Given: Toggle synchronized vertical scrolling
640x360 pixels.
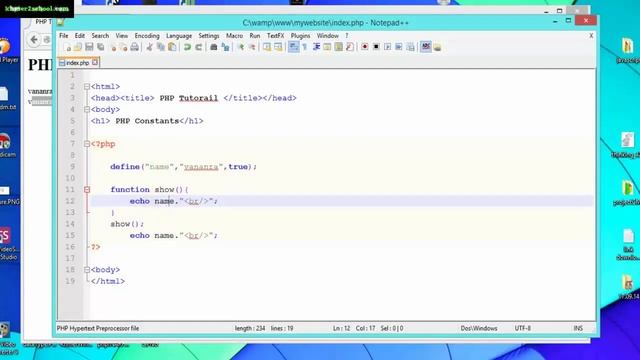Looking at the screenshot, I should coord(267,47).
